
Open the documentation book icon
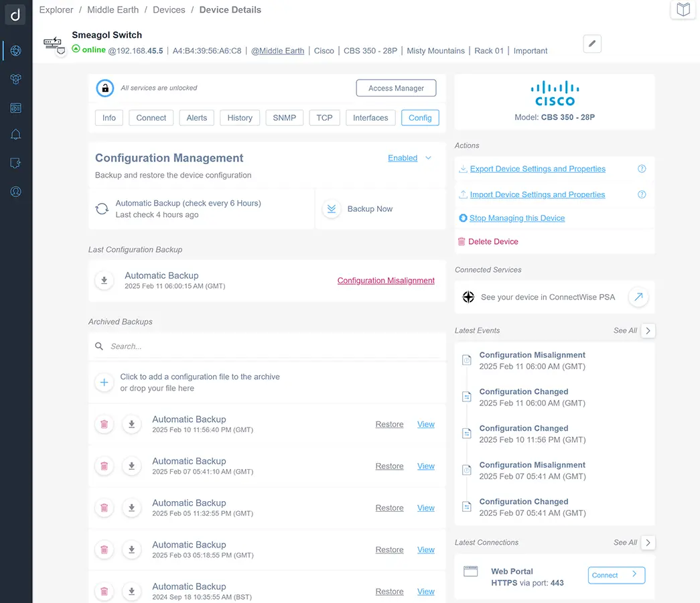click(683, 9)
